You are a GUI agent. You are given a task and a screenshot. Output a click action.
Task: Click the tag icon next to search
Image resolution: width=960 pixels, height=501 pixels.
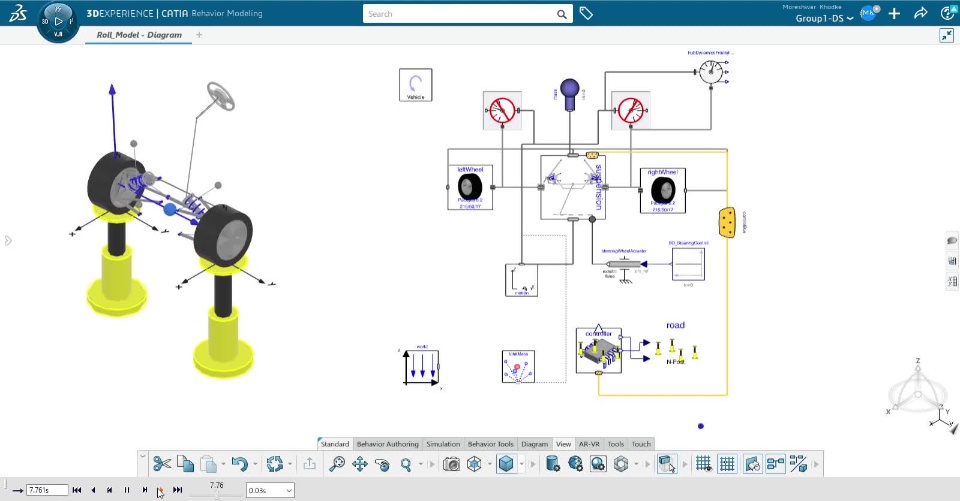(586, 13)
